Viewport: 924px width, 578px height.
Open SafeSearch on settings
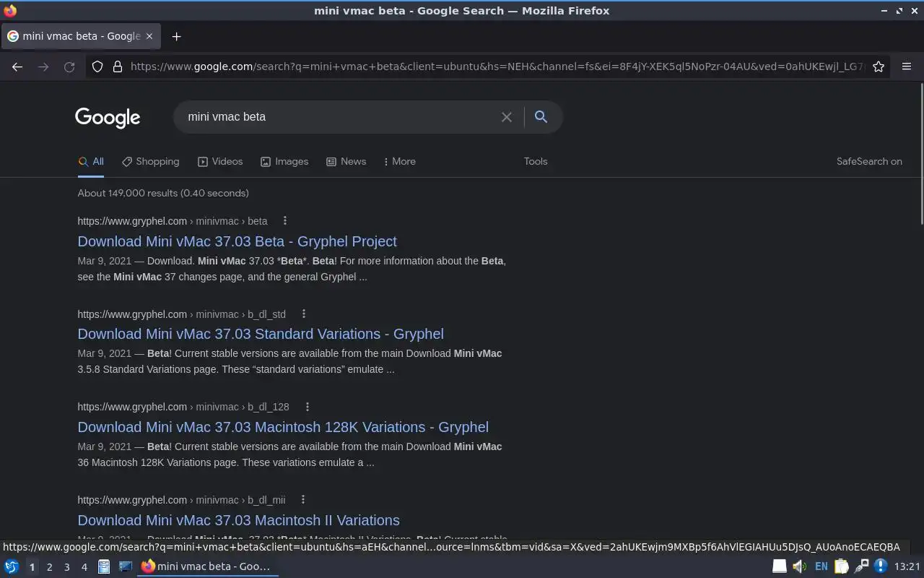(869, 162)
